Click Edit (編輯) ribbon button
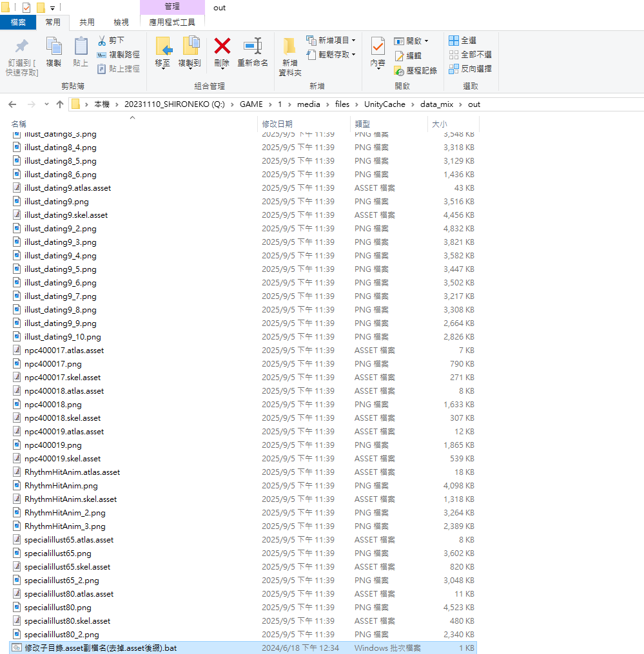 pos(408,55)
